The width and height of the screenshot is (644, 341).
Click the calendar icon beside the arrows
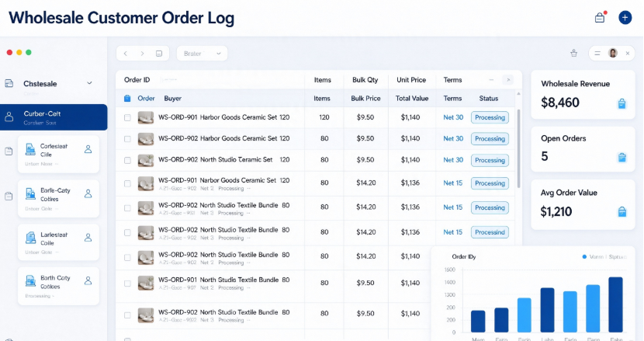pyautogui.click(x=159, y=54)
